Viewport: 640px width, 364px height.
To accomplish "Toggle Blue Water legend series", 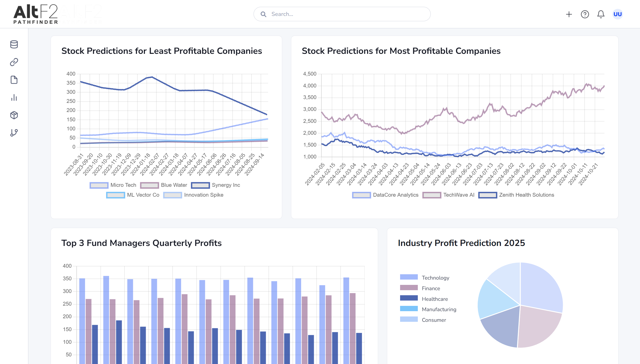I will pos(163,185).
